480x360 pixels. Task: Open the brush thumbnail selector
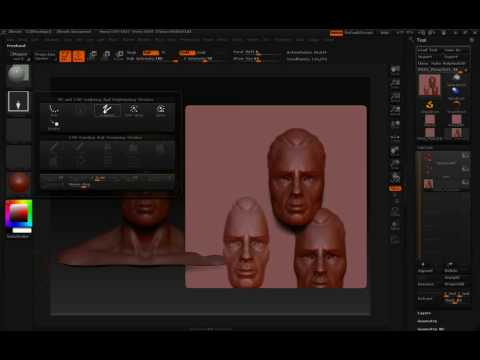[18, 75]
